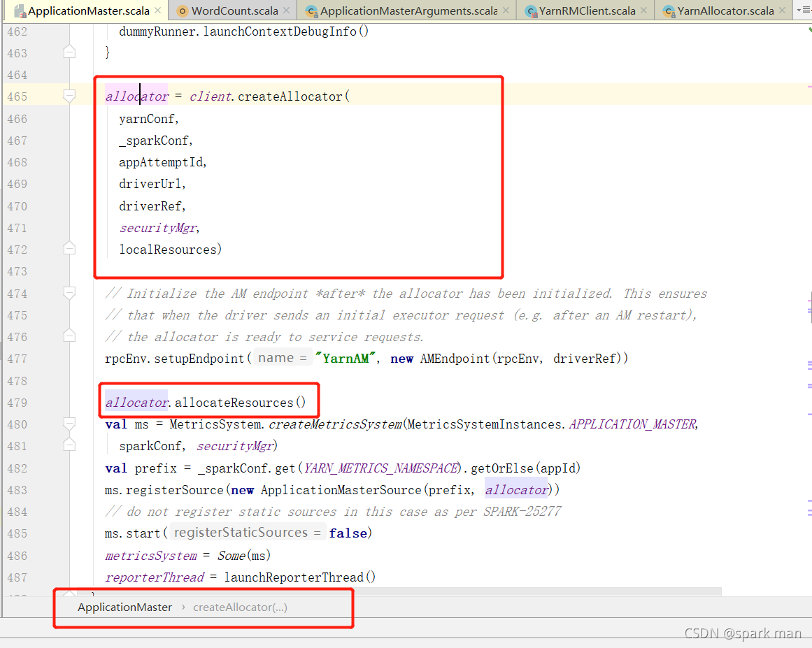Click line number 487 in gutter
Viewport: 812px width, 648px height.
17,577
